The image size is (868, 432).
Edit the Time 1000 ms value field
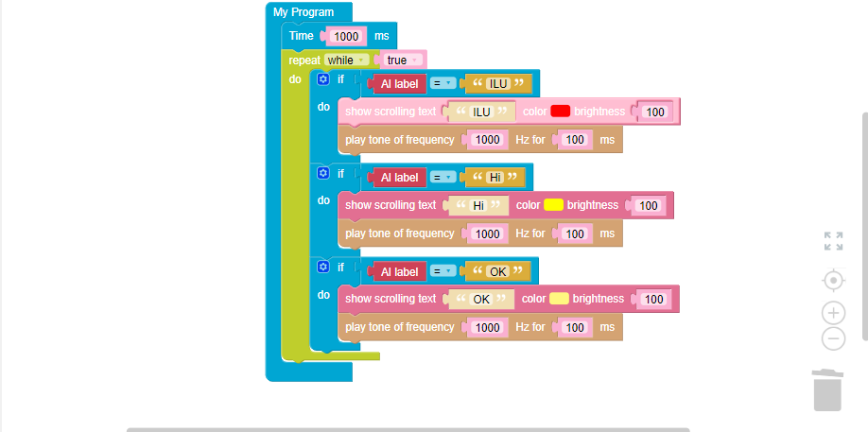pyautogui.click(x=347, y=37)
